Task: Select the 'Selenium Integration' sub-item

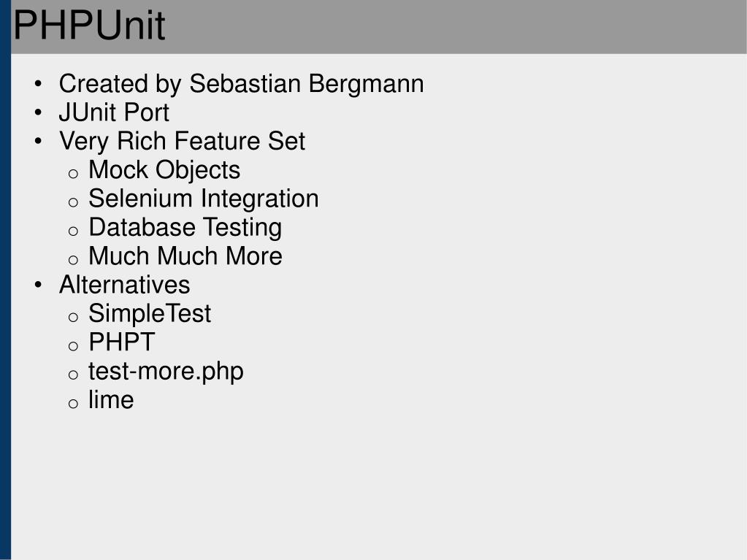Action: pyautogui.click(x=203, y=199)
